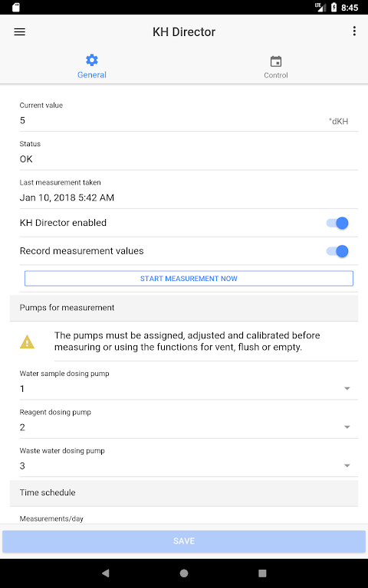368x588 pixels.
Task: Toggle Record measurement values switch
Action: tap(337, 251)
